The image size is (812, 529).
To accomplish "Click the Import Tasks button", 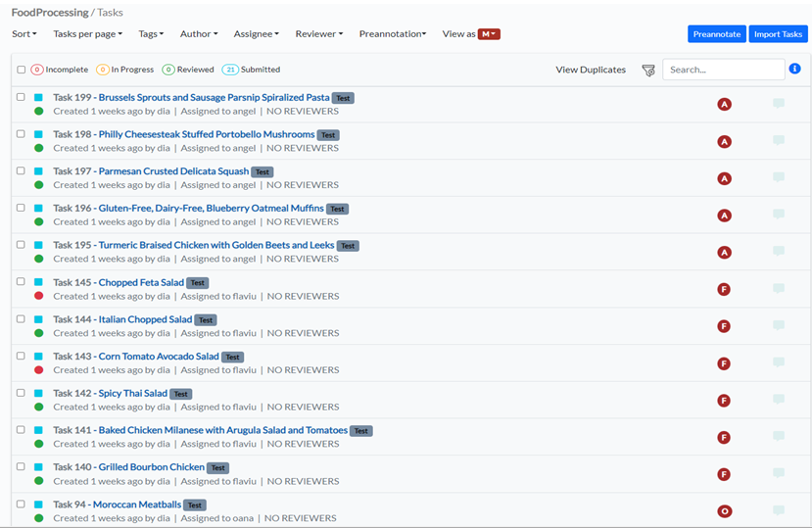I will click(x=778, y=34).
